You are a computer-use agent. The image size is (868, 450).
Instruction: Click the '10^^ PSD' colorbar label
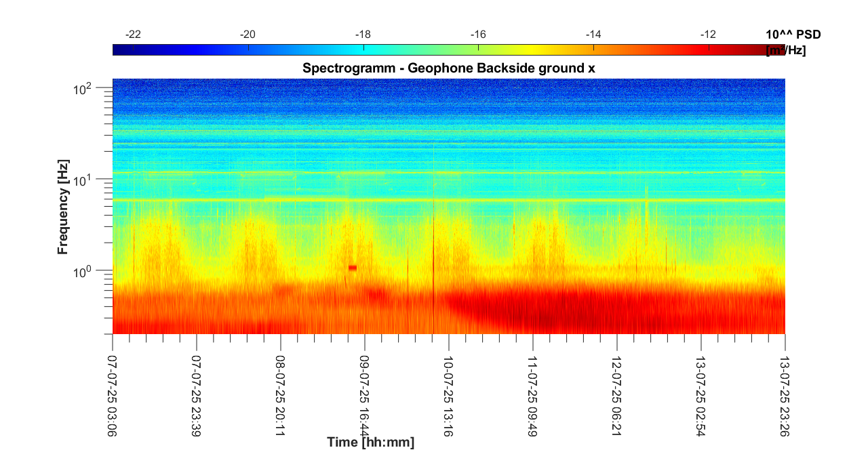pos(792,35)
